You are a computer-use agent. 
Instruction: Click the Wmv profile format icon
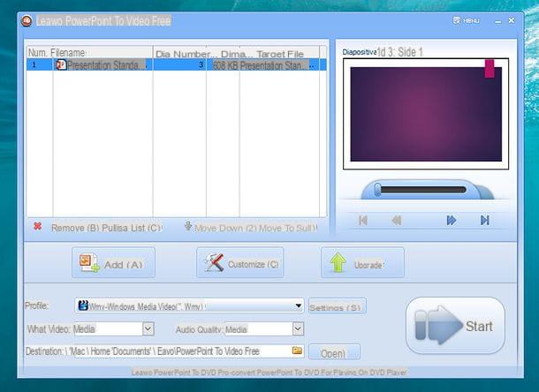click(x=83, y=305)
